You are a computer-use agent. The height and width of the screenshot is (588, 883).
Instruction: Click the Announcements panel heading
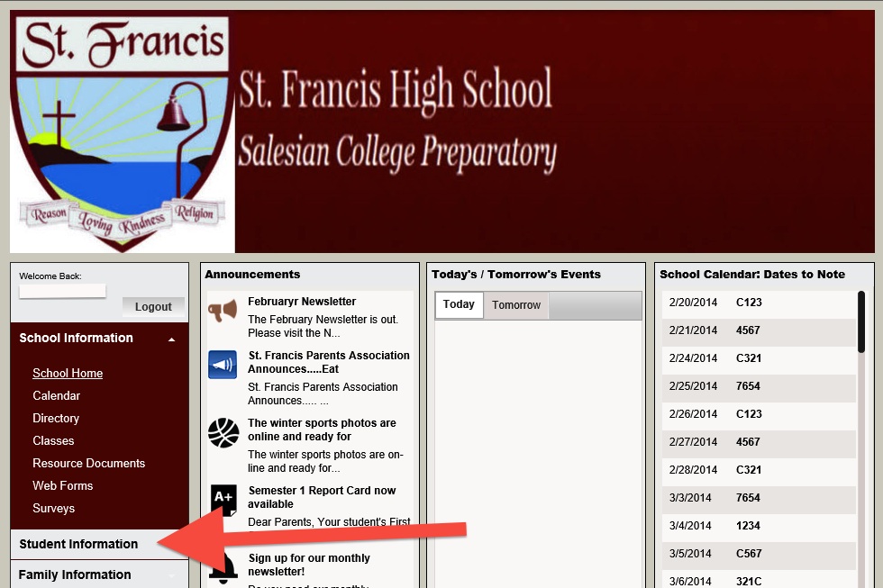click(252, 274)
